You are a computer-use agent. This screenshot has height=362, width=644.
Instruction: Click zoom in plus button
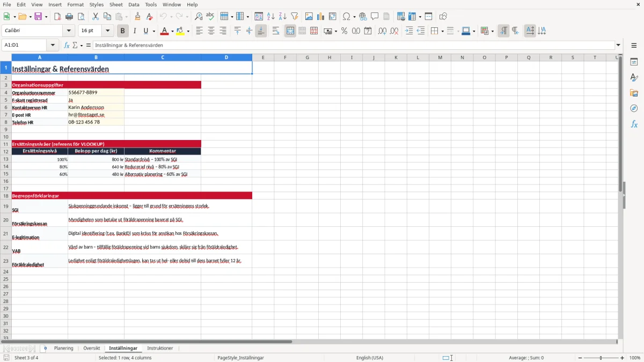point(623,358)
